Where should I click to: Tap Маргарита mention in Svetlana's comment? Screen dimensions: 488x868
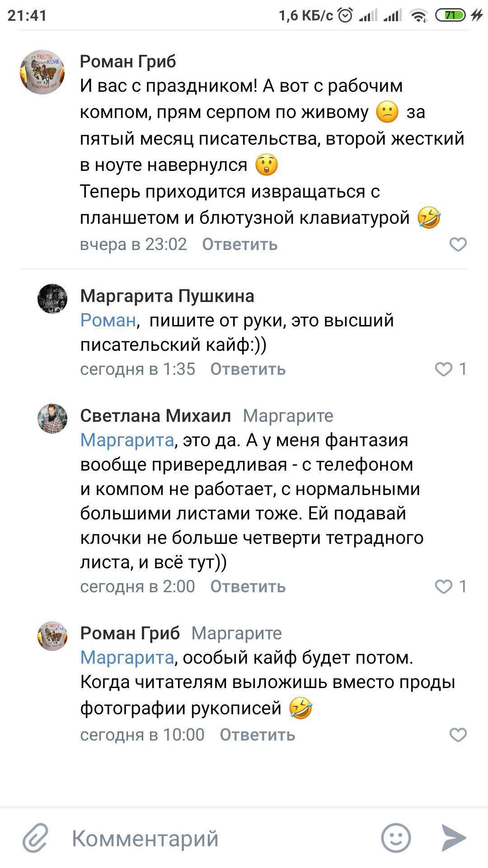pos(127,440)
